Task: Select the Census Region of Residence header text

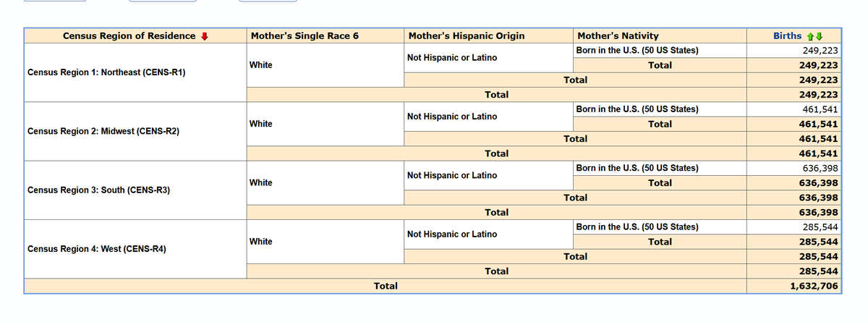Action: (x=129, y=36)
